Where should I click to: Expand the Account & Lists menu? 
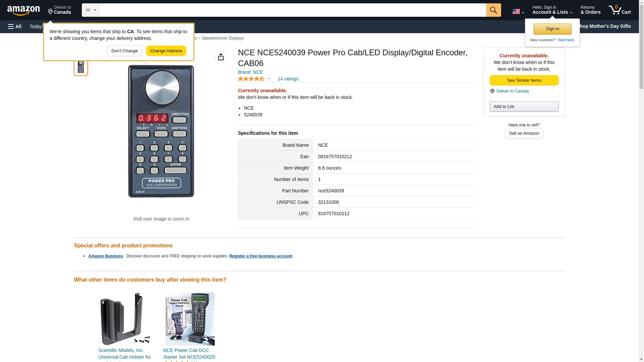point(552,10)
